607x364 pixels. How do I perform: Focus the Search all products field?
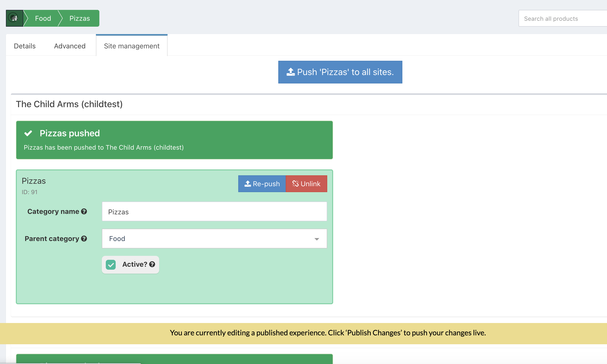(561, 19)
